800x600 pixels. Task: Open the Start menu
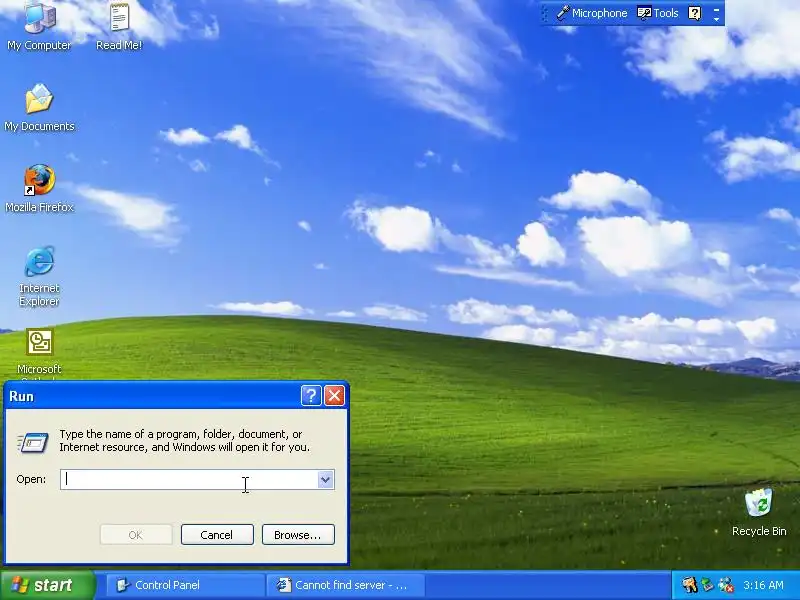pyautogui.click(x=47, y=585)
